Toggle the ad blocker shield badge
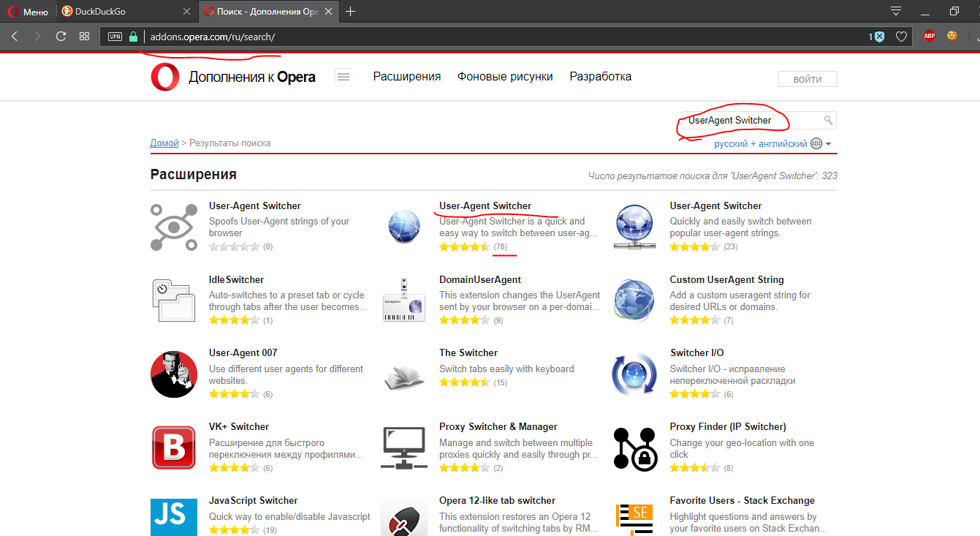The height and width of the screenshot is (536, 980). (879, 37)
